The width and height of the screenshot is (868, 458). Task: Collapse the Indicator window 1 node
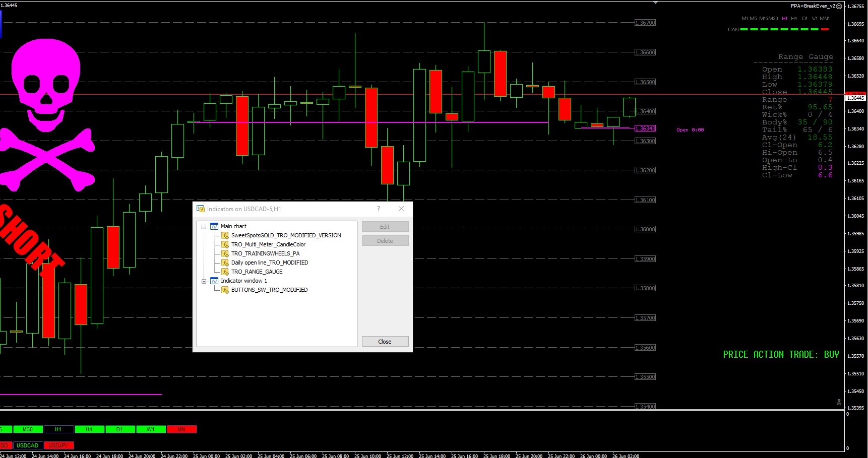pyautogui.click(x=204, y=281)
